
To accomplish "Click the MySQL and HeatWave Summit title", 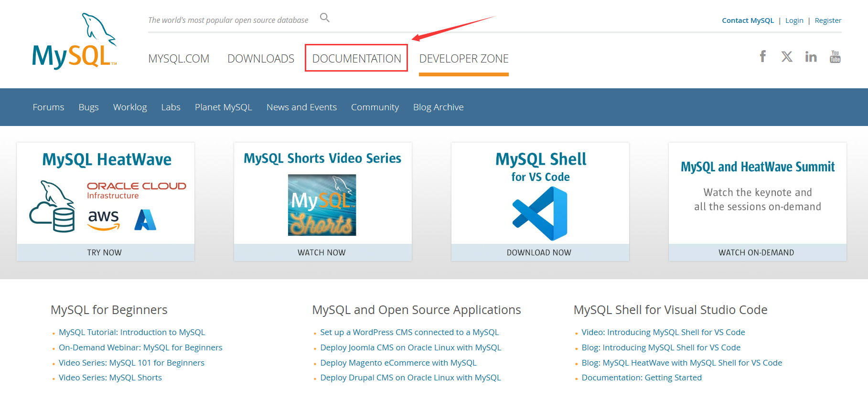I will point(758,167).
